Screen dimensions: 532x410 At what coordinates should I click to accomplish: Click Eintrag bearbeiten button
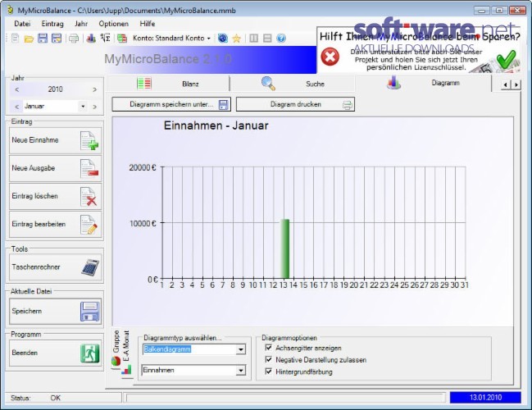(x=55, y=225)
